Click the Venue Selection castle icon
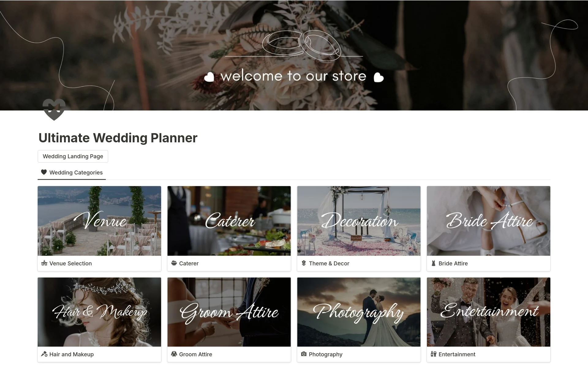 (44, 263)
